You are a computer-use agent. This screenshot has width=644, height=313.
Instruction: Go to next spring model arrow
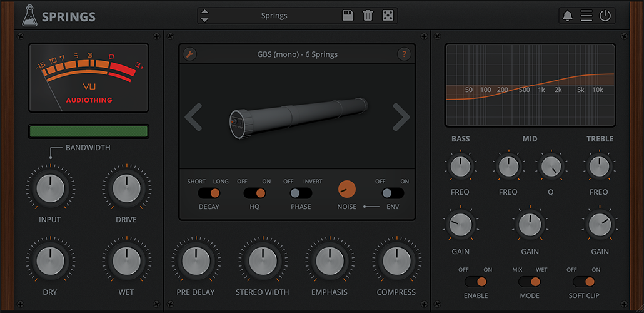click(x=401, y=117)
